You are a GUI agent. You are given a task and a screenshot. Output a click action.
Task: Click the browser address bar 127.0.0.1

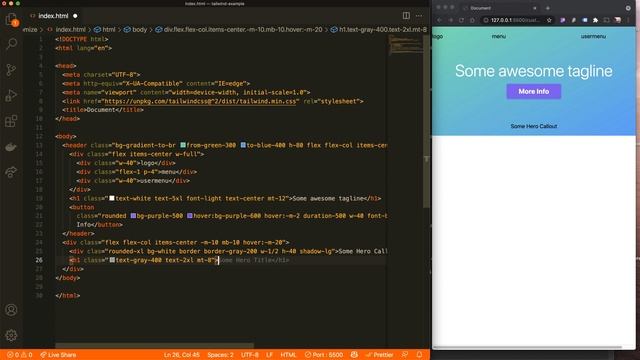(x=516, y=20)
